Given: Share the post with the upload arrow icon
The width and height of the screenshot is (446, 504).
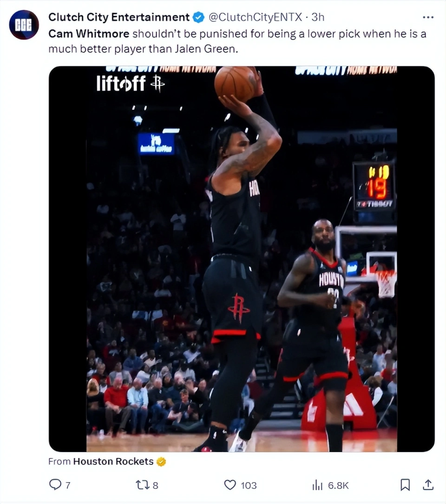Looking at the screenshot, I should [428, 484].
